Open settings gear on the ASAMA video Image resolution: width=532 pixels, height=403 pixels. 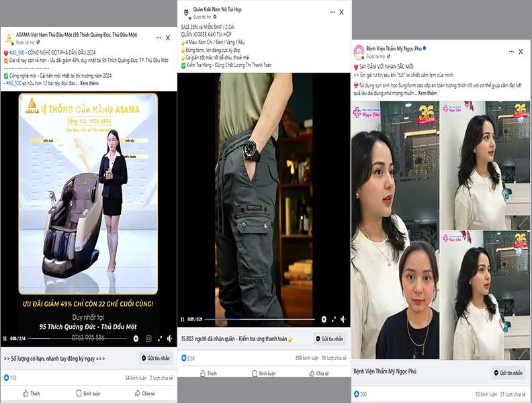point(136,339)
